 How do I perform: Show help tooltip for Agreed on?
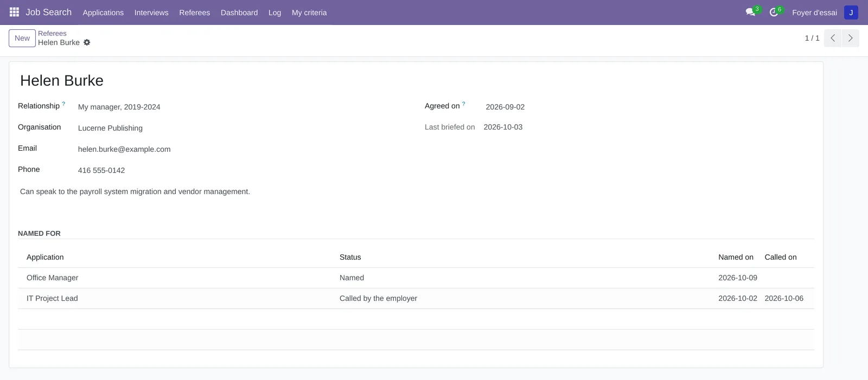tap(463, 104)
